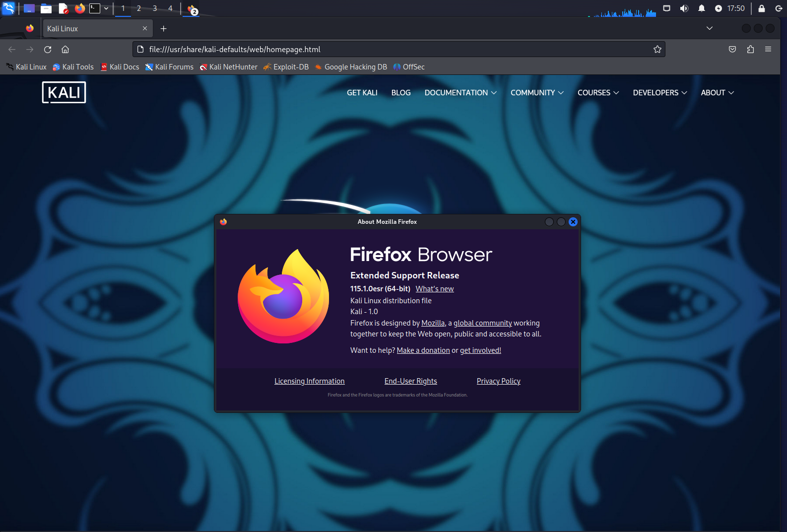Launch Firefox from the top panel
The image size is (787, 532).
79,8
